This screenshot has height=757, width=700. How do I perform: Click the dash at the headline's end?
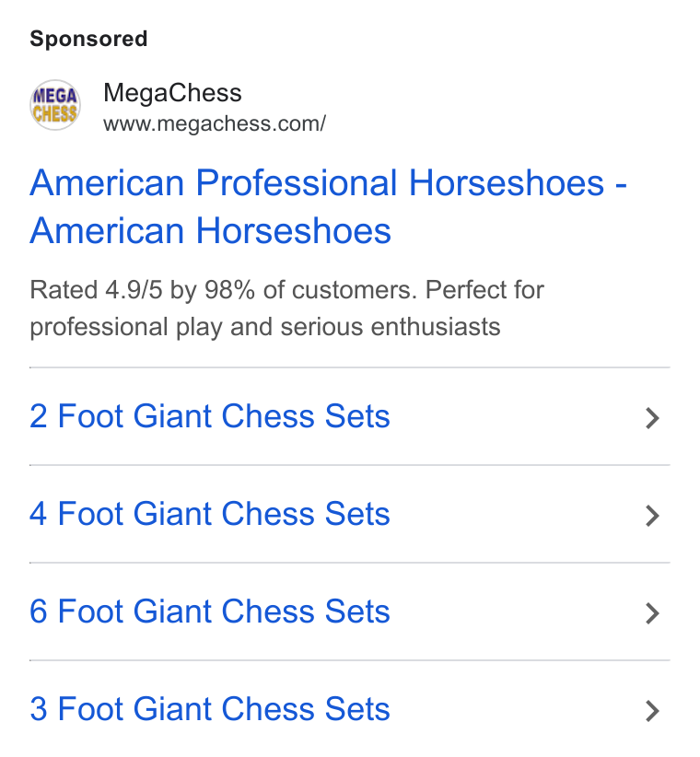point(621,185)
